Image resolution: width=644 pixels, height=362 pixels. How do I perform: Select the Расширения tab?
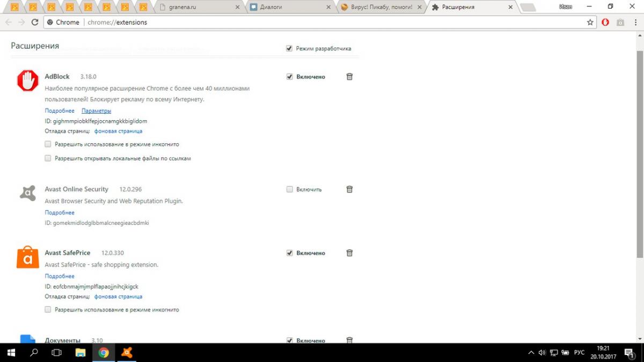click(x=472, y=7)
